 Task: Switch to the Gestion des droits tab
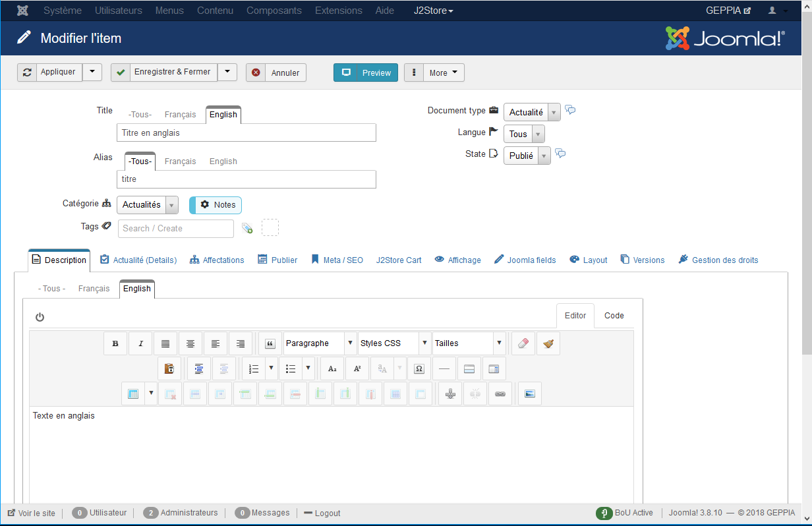click(x=718, y=260)
